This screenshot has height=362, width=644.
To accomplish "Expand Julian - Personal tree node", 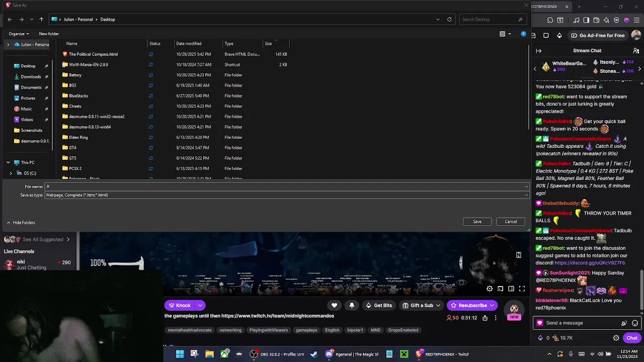I will [8, 44].
